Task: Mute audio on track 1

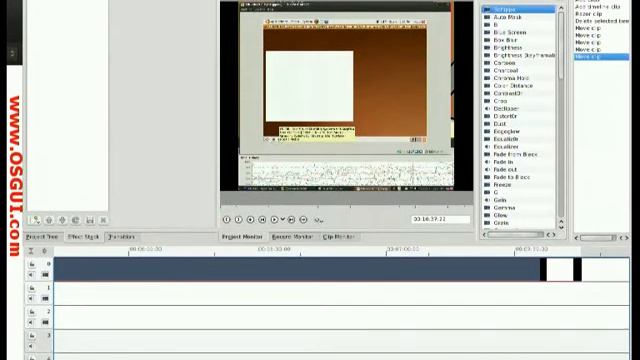Action: [31, 299]
